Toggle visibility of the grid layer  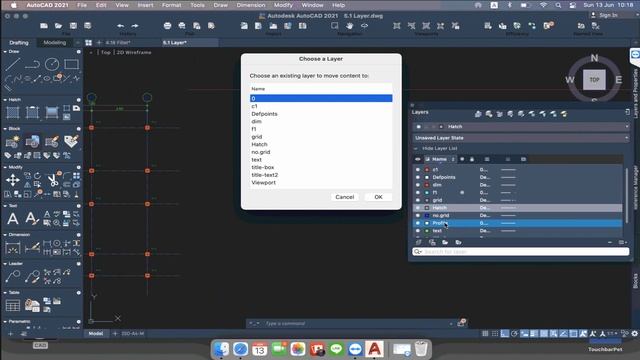point(418,200)
